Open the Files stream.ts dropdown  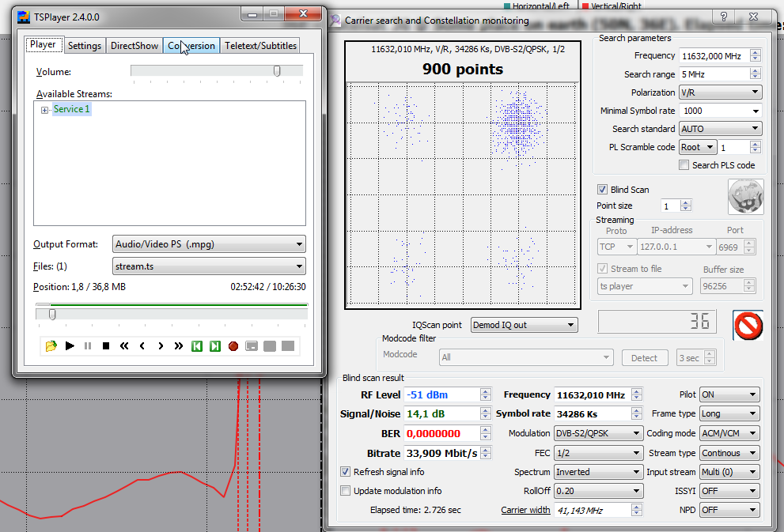pos(209,266)
